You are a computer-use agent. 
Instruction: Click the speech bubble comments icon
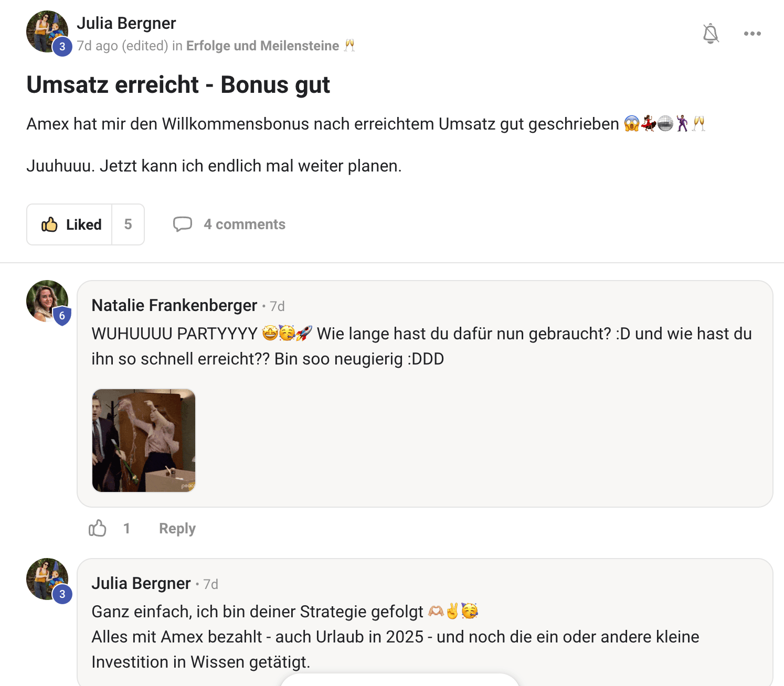(183, 224)
